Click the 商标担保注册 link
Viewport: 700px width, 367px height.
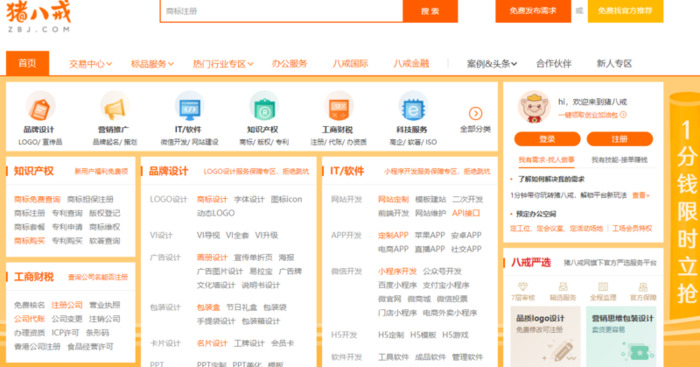[90, 199]
